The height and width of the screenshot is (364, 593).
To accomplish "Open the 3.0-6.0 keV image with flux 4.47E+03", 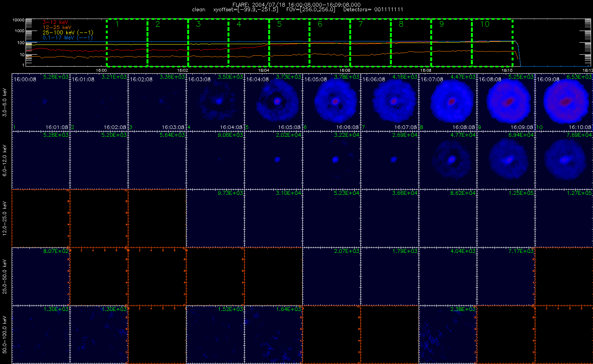I will (x=448, y=102).
